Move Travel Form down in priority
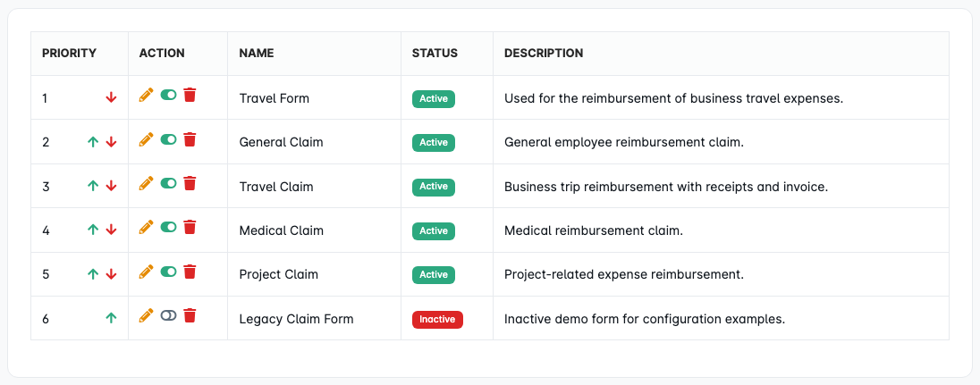Image resolution: width=980 pixels, height=385 pixels. pyautogui.click(x=111, y=97)
